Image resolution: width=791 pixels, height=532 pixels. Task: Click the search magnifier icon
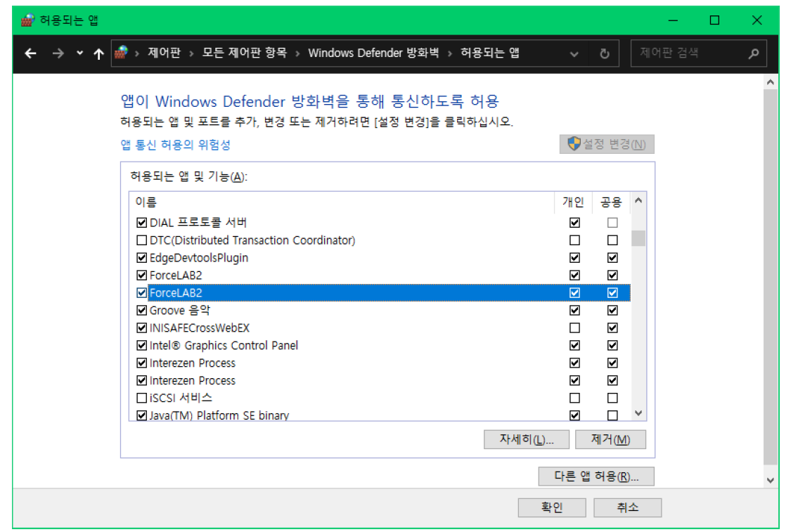(754, 53)
